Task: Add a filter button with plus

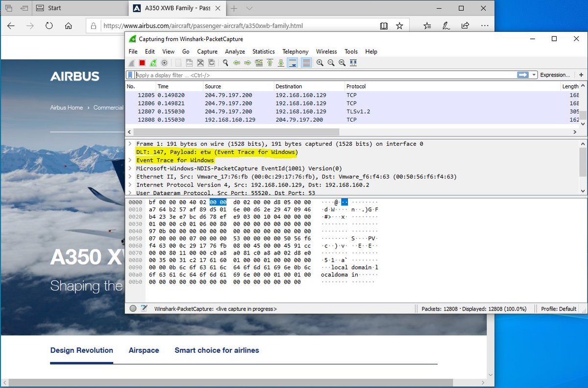Action: [581, 75]
